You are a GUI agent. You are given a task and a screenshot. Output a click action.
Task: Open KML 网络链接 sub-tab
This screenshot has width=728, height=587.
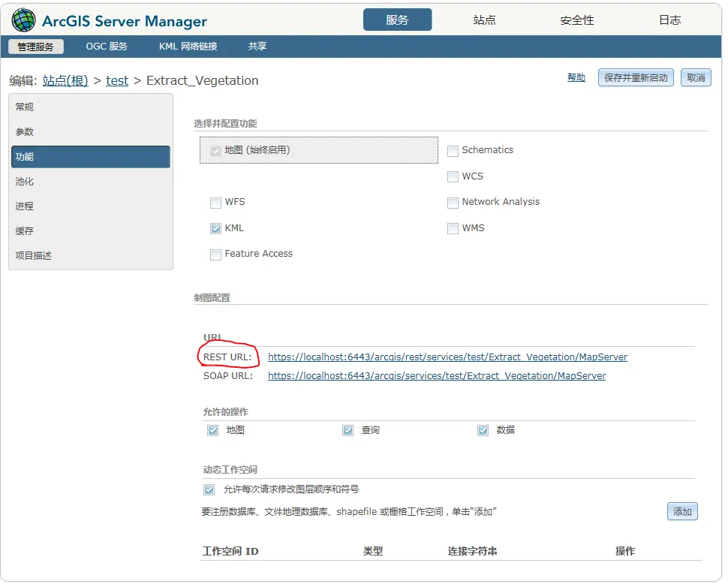(188, 47)
